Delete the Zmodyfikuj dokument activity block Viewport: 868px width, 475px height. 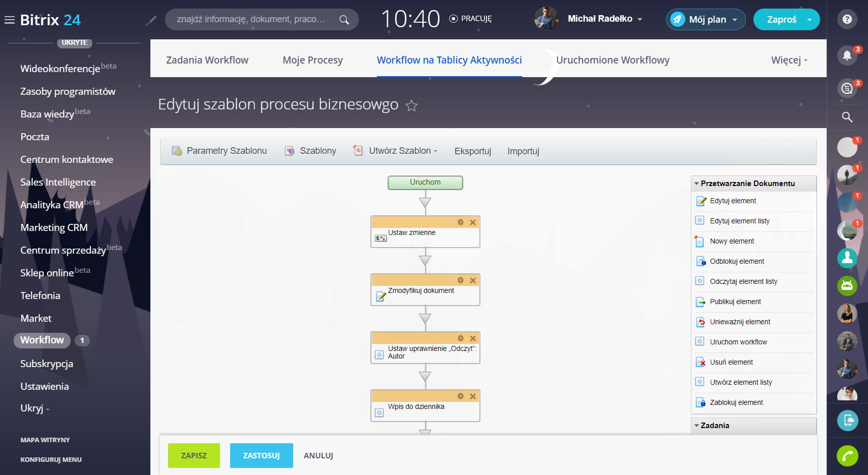(x=473, y=280)
